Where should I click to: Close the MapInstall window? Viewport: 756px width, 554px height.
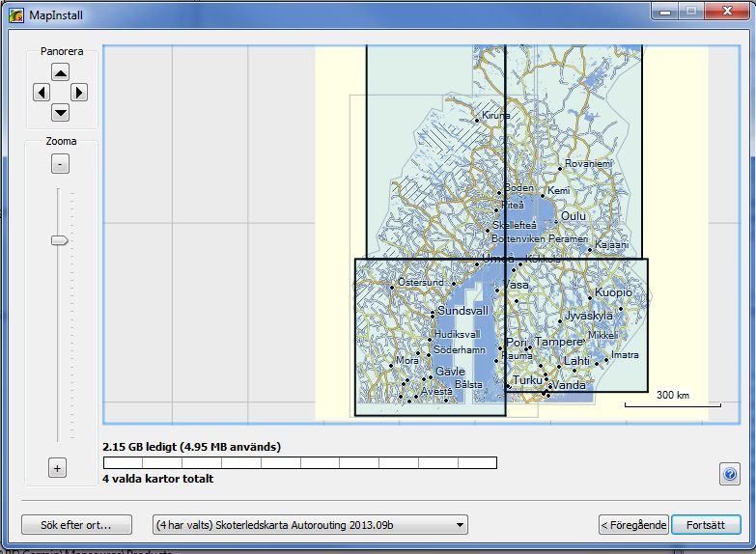click(724, 11)
